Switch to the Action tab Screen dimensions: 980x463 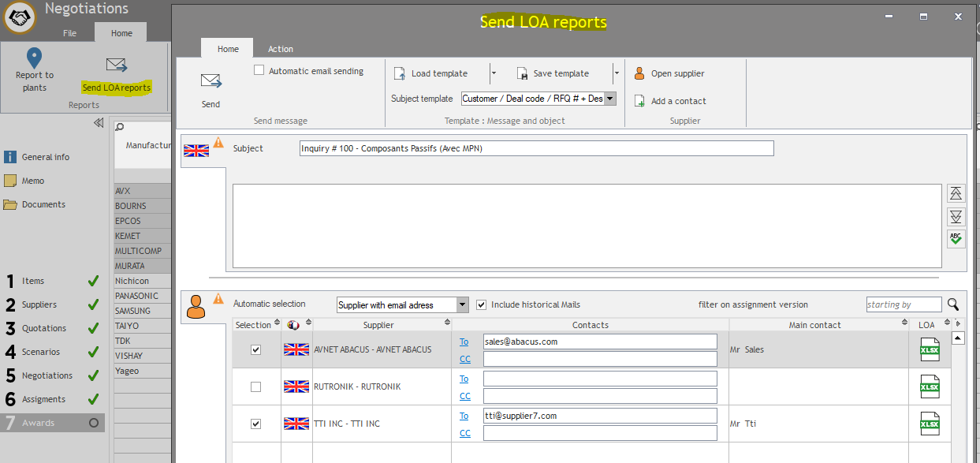[x=280, y=49]
